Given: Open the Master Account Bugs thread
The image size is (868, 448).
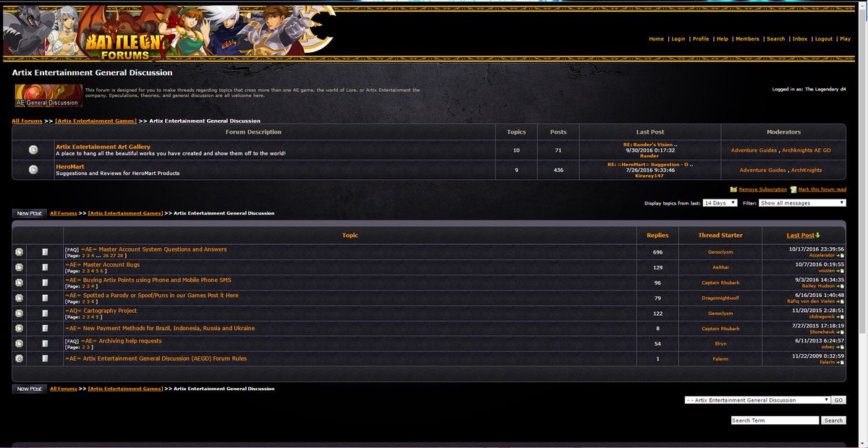Looking at the screenshot, I should pyautogui.click(x=102, y=264).
